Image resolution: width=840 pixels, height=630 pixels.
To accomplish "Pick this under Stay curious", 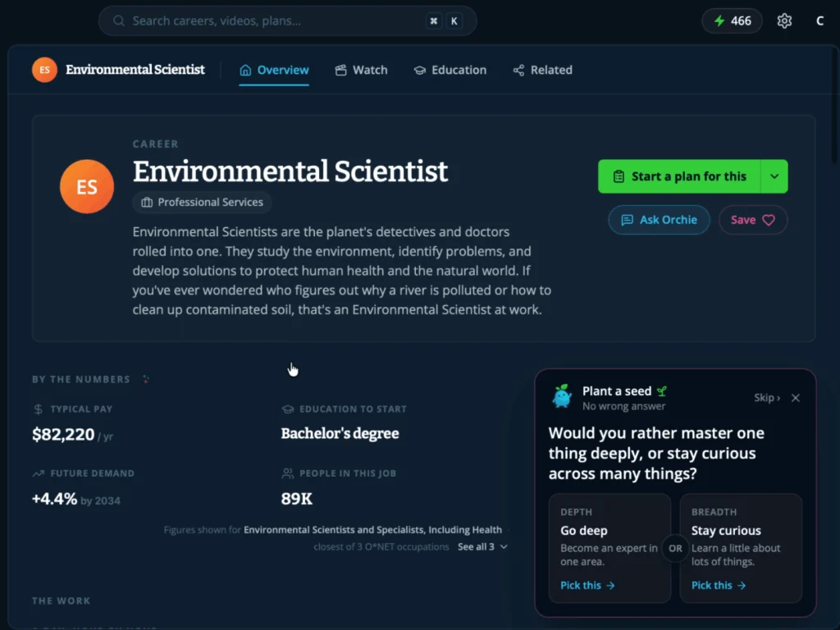I will tap(719, 586).
